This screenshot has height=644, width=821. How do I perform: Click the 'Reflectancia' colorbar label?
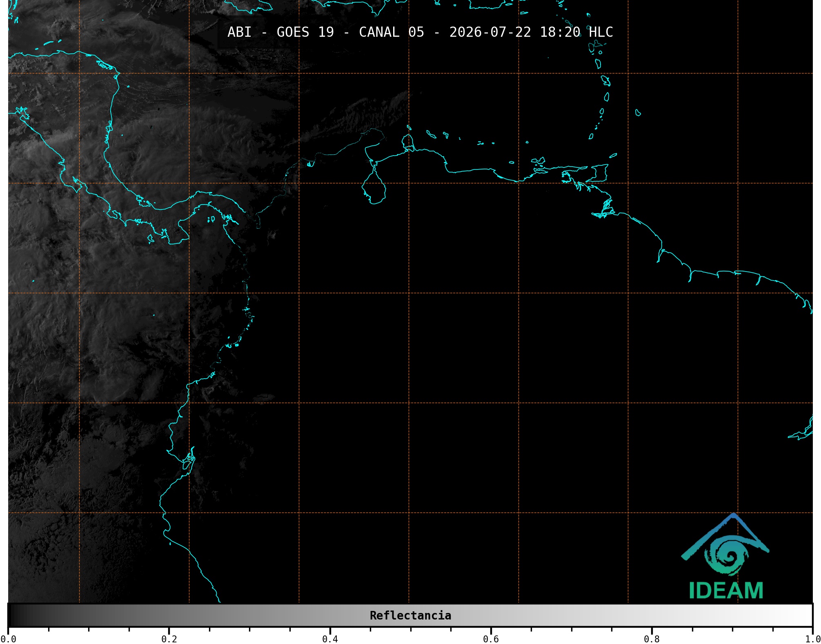(410, 615)
